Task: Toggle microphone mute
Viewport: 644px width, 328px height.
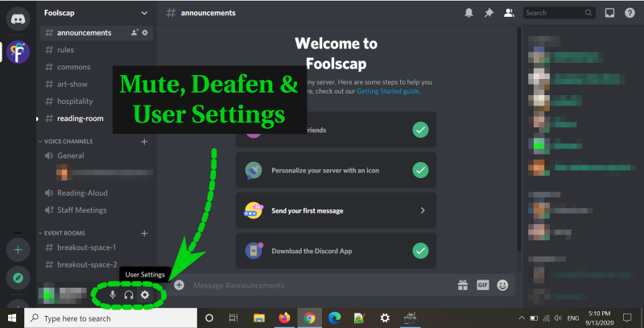Action: [x=113, y=295]
